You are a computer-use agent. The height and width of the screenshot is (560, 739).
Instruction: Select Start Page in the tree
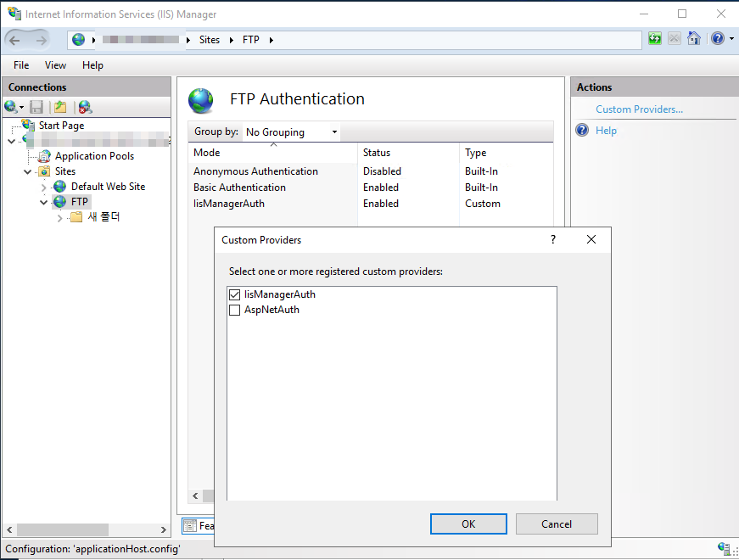61,126
